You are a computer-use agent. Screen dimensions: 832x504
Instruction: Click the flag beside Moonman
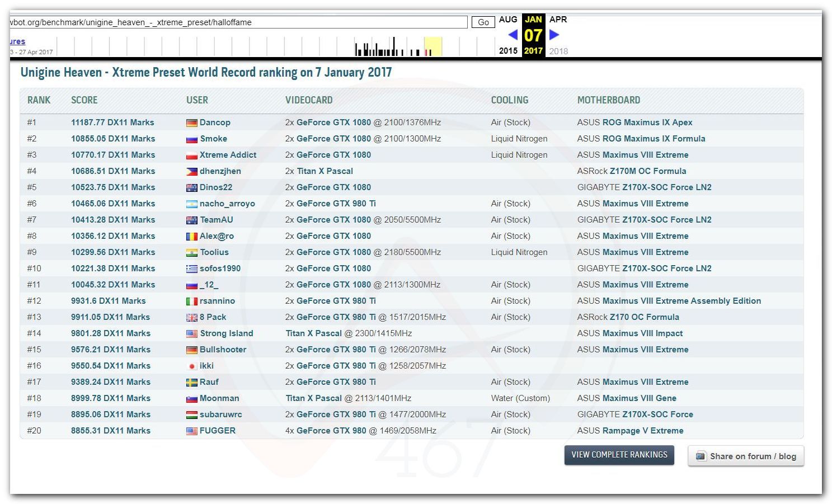tap(191, 399)
